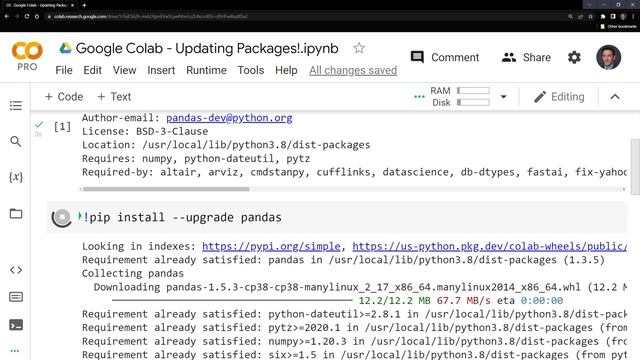
Task: Open the Files folder panel
Action: tap(16, 213)
